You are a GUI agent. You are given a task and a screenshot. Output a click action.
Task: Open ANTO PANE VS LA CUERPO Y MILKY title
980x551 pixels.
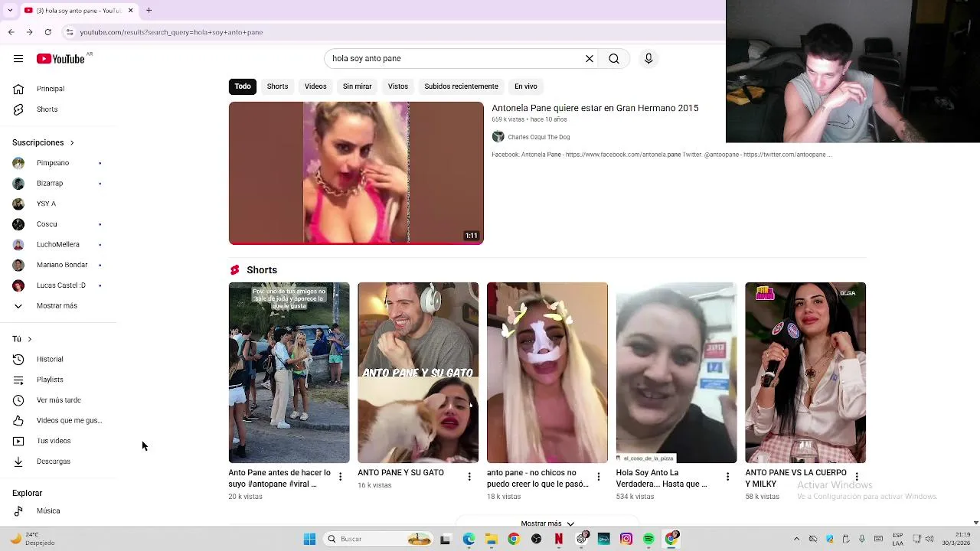tap(796, 478)
